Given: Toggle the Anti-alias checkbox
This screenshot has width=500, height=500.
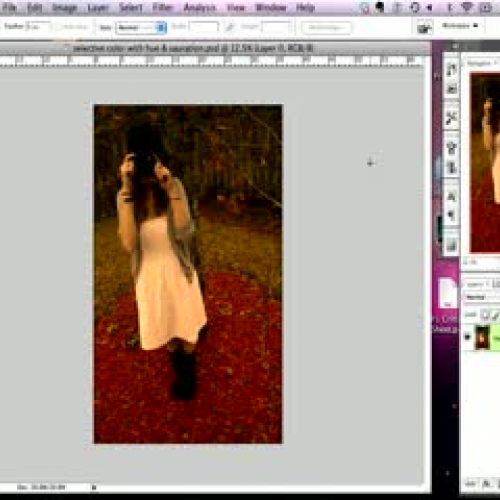Looking at the screenshot, I should pyautogui.click(x=59, y=27).
